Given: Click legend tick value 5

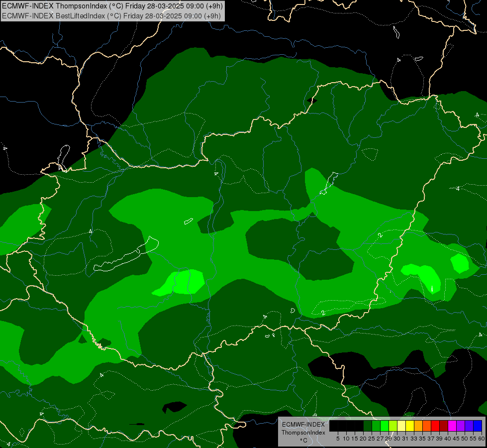Looking at the screenshot, I should 338,439.
